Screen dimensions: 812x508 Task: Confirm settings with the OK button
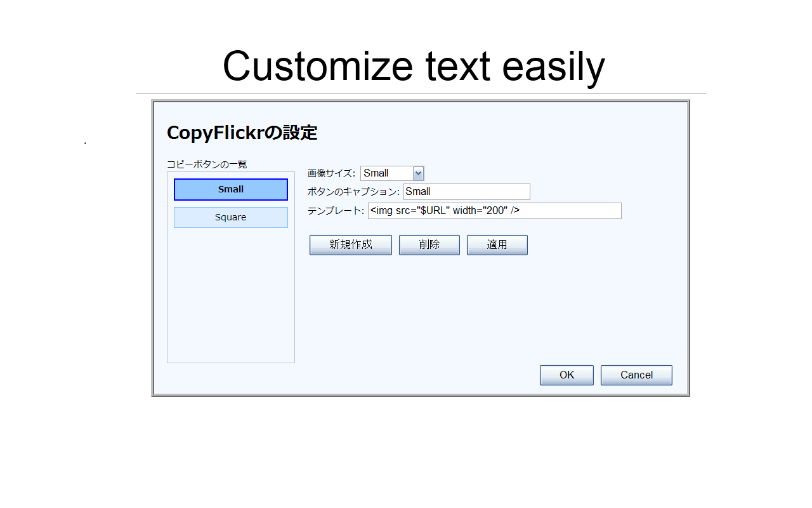click(566, 375)
